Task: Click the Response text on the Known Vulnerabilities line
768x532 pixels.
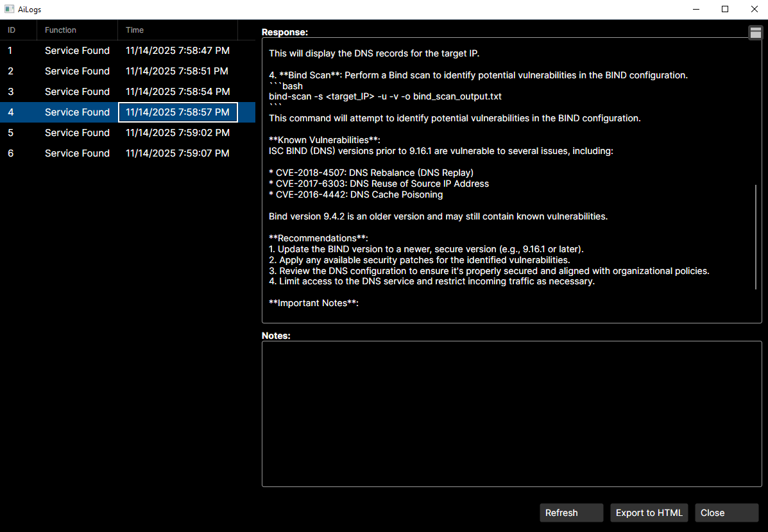Action: [325, 140]
